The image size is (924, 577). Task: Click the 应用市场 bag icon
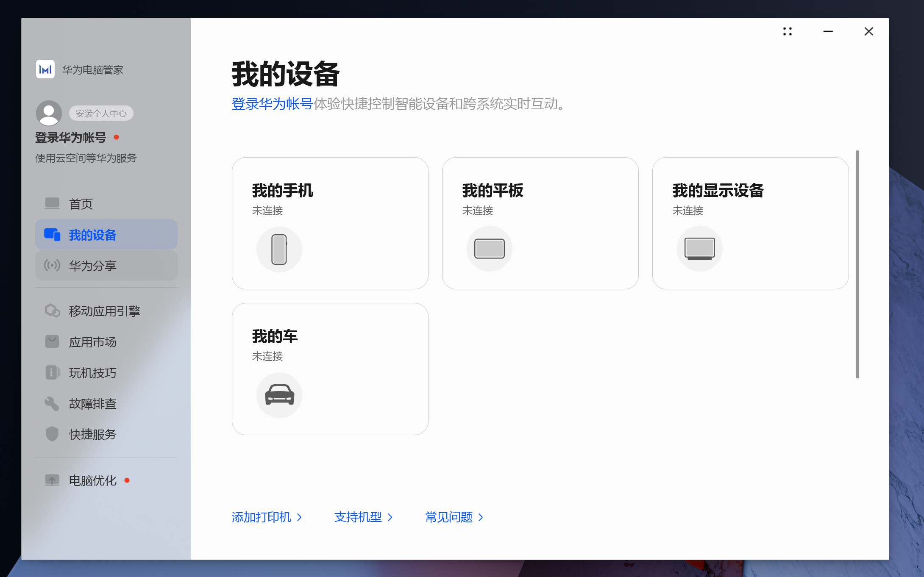tap(52, 341)
